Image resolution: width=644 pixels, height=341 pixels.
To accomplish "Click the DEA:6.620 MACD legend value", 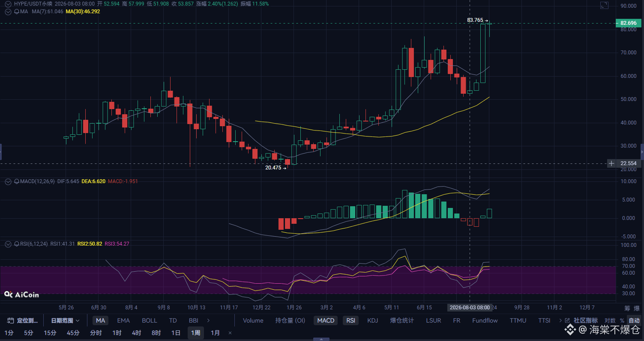I will point(93,181).
